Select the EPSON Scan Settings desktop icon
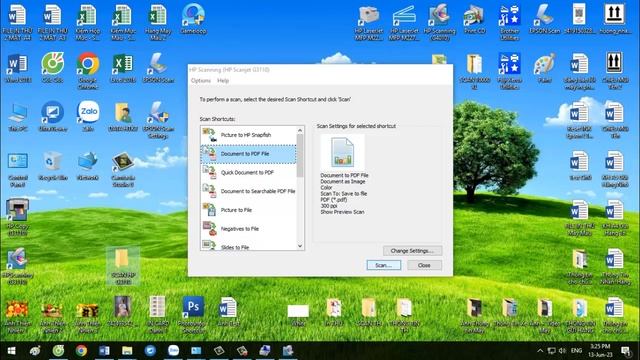The width and height of the screenshot is (640, 360). pos(158,120)
